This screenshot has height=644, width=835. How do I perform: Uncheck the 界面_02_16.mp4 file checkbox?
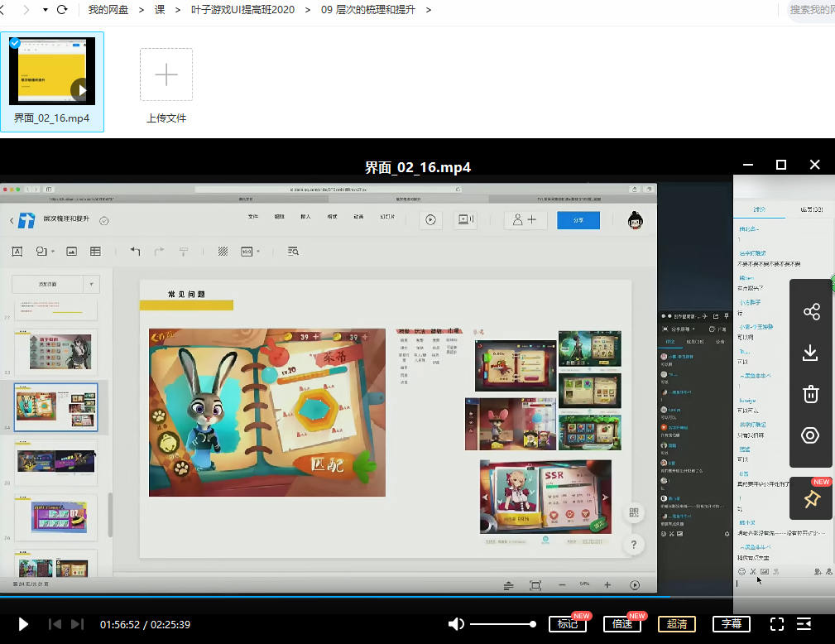[x=15, y=43]
